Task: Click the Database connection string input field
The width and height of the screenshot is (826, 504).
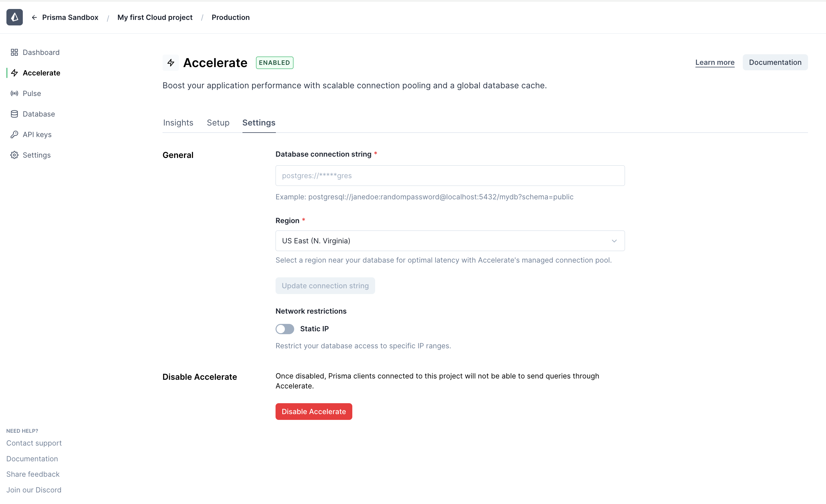Action: click(450, 176)
